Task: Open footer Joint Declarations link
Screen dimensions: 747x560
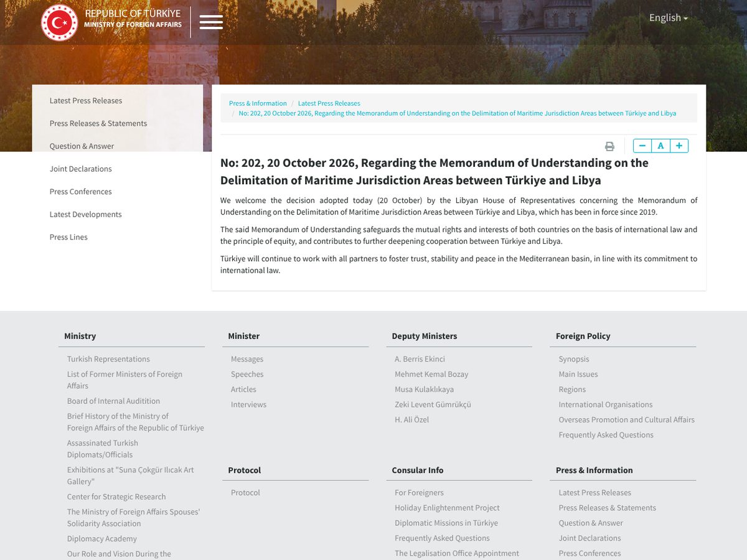Action: (590, 538)
